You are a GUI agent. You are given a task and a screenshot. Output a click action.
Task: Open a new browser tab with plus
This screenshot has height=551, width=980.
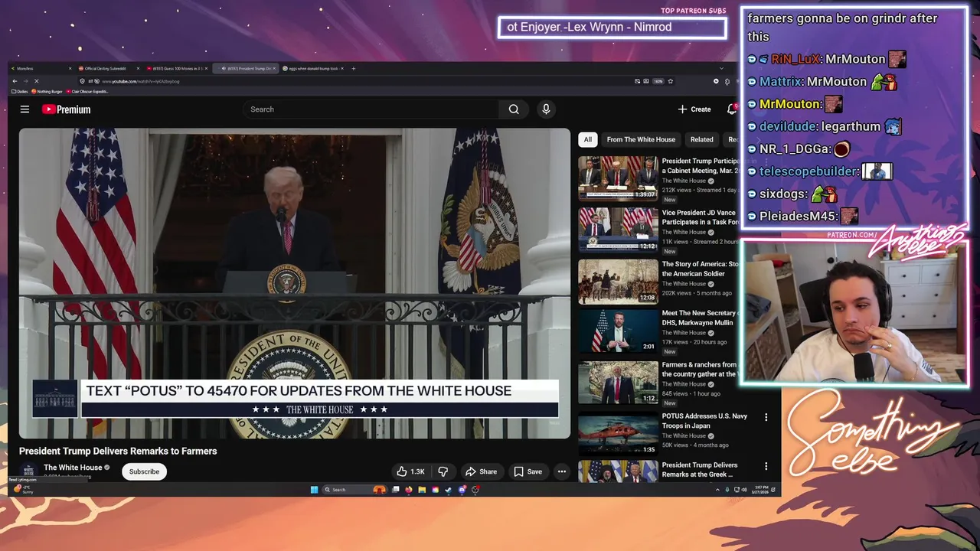click(353, 68)
